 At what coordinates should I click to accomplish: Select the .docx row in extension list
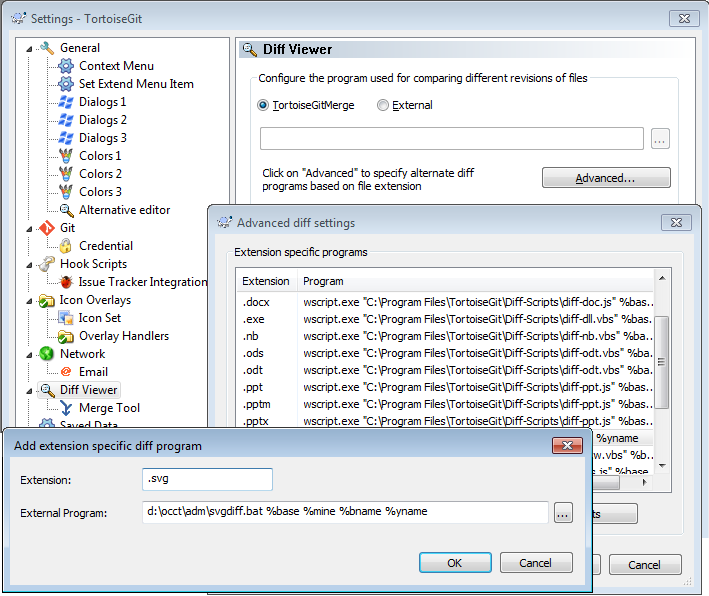tap(445, 302)
